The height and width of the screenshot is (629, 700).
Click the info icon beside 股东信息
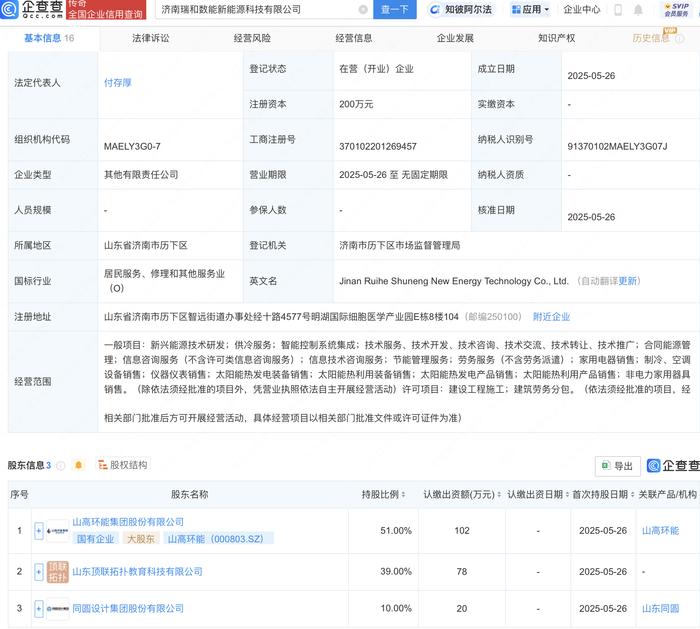click(x=61, y=466)
